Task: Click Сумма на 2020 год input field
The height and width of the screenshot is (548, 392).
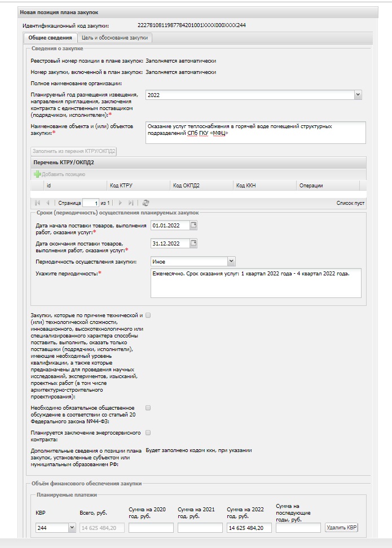Action: pyautogui.click(x=151, y=528)
